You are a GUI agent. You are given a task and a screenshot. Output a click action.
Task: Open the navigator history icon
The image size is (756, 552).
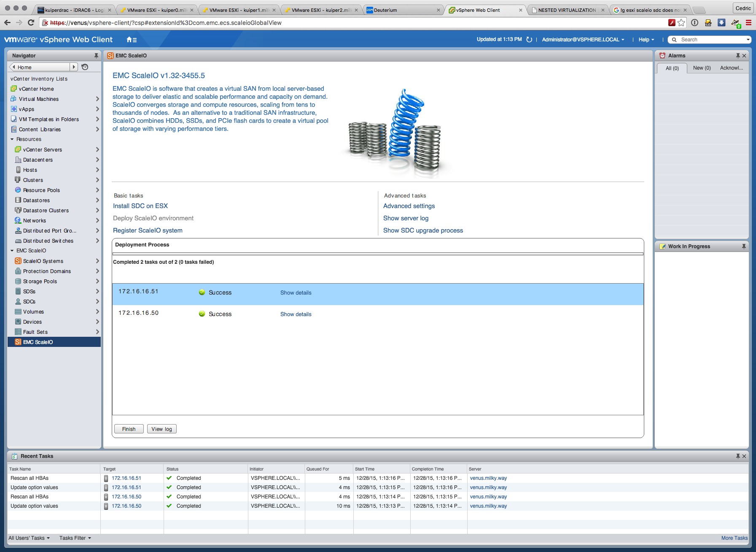85,67
